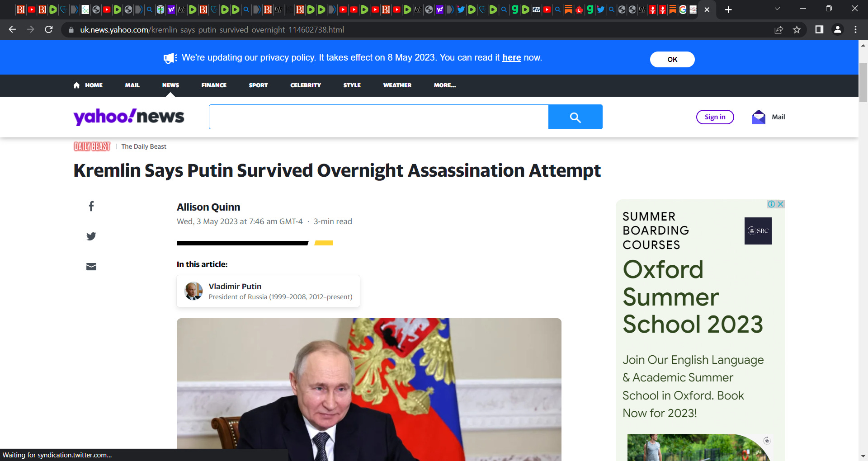Reload the page with refresh icon

click(49, 29)
